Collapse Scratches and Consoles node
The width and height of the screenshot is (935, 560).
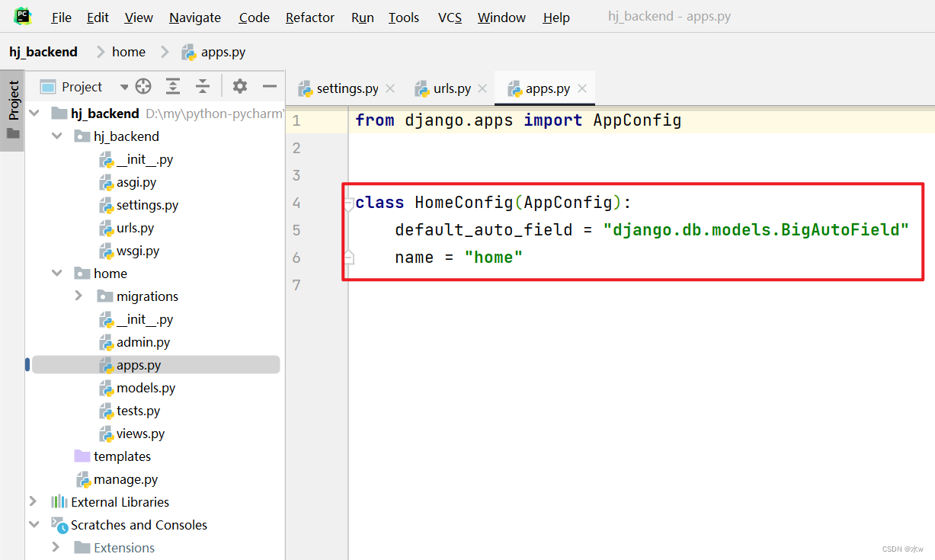tap(34, 524)
